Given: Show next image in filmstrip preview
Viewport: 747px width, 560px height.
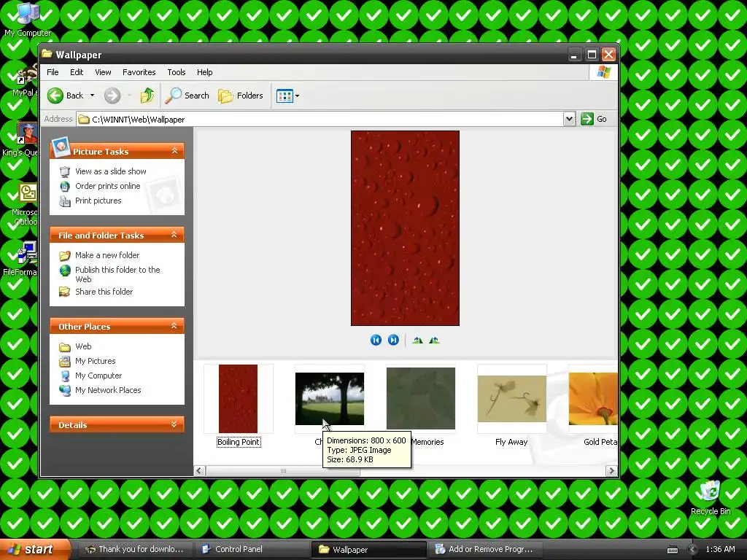Looking at the screenshot, I should click(393, 340).
